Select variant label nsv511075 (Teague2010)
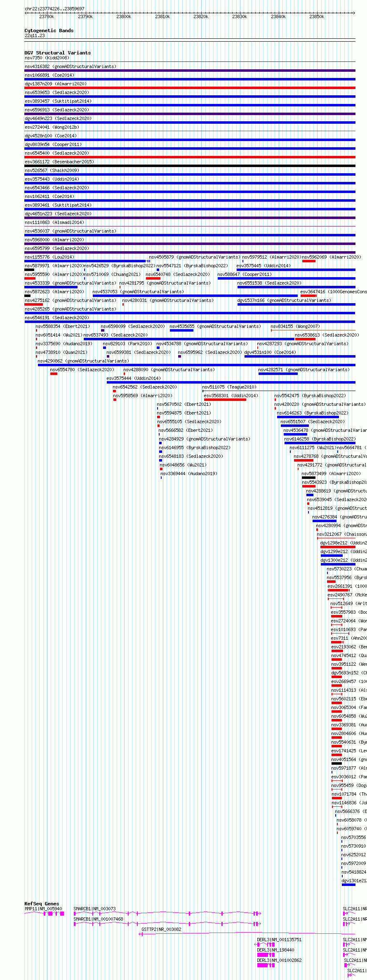367x980 pixels. tap(229, 387)
